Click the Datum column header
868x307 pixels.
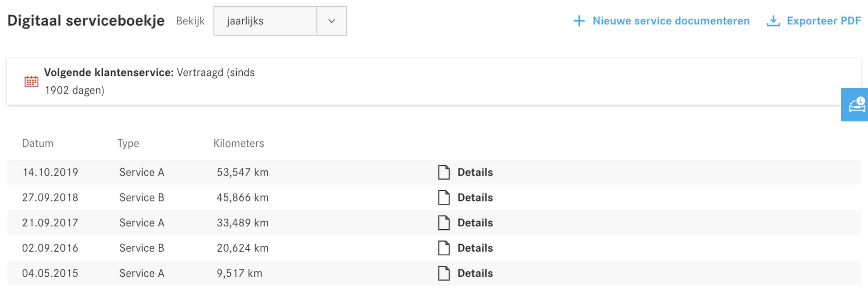click(x=38, y=143)
